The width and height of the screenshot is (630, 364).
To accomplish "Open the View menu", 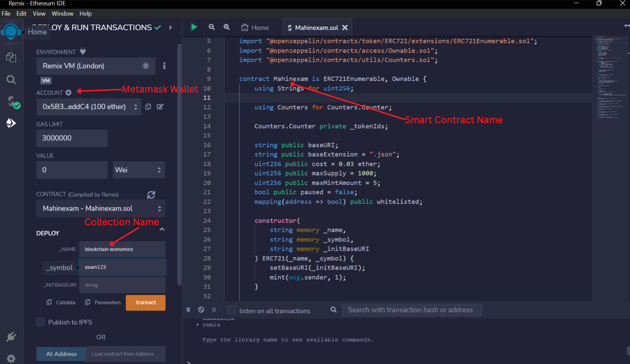I will coord(39,14).
